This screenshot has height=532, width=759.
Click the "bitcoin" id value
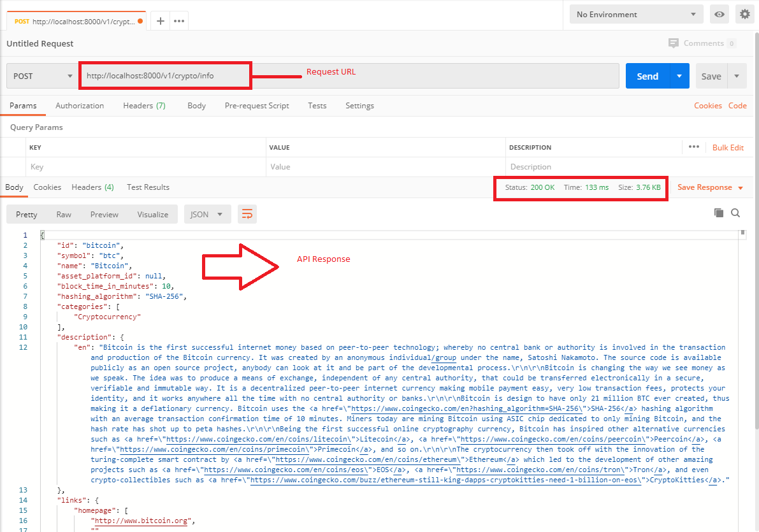101,245
